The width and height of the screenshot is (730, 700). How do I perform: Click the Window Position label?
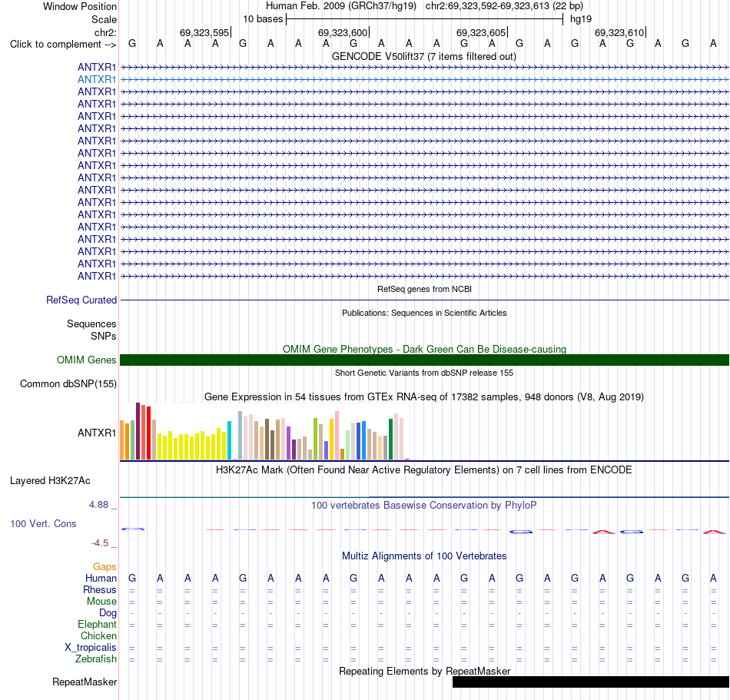pyautogui.click(x=80, y=6)
